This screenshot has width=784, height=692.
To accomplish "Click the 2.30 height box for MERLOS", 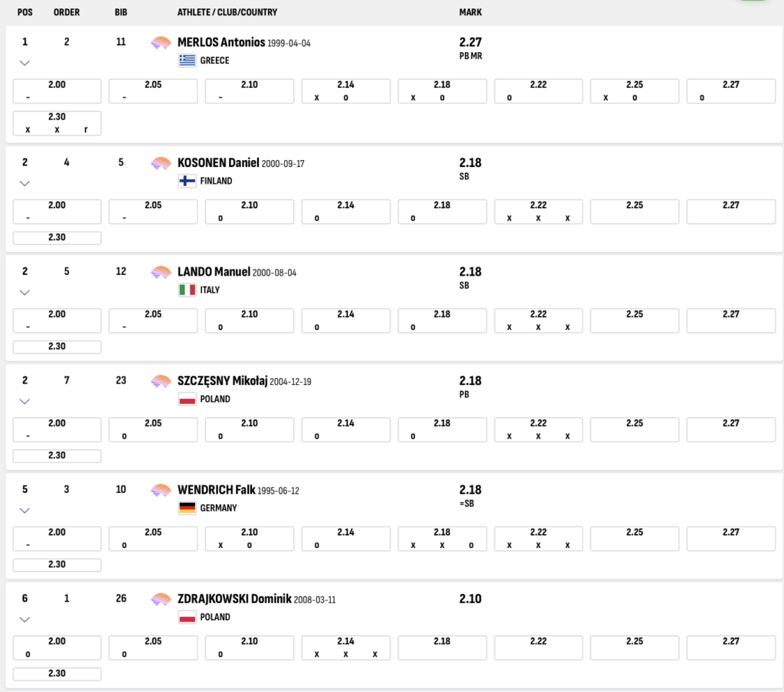I will coord(57,123).
